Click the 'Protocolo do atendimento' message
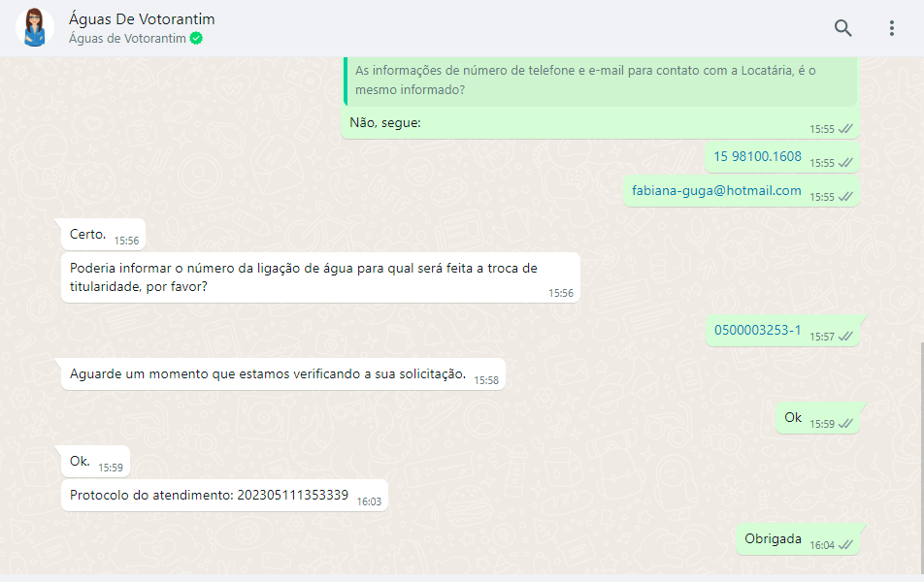Image resolution: width=924 pixels, height=582 pixels. coord(209,495)
